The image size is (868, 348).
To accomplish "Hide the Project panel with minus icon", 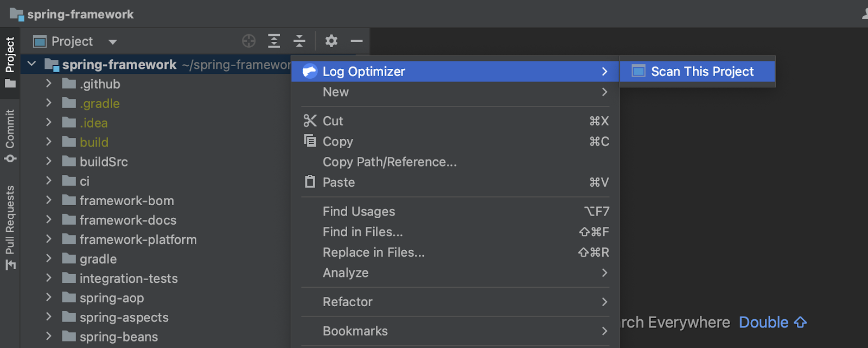I will (356, 41).
